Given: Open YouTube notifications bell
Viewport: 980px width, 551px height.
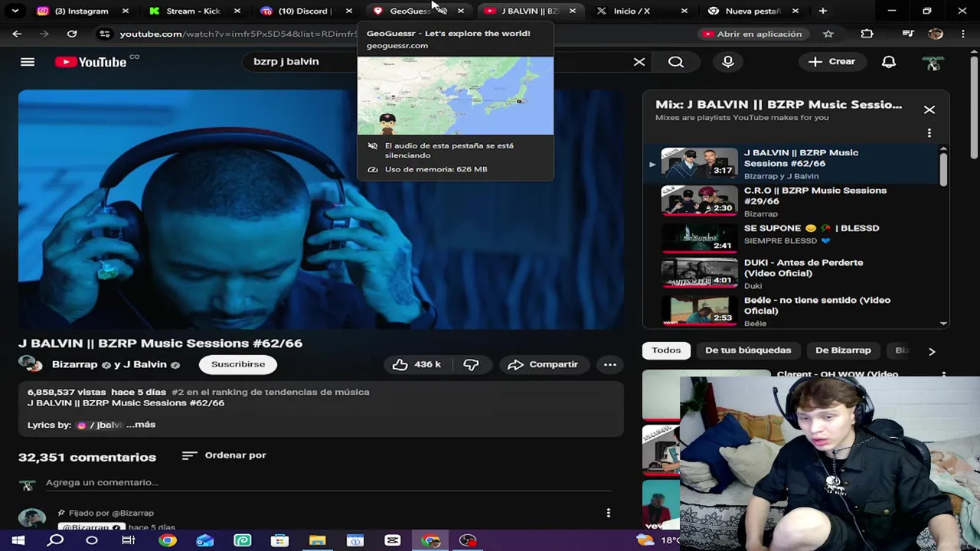Looking at the screenshot, I should click(889, 62).
